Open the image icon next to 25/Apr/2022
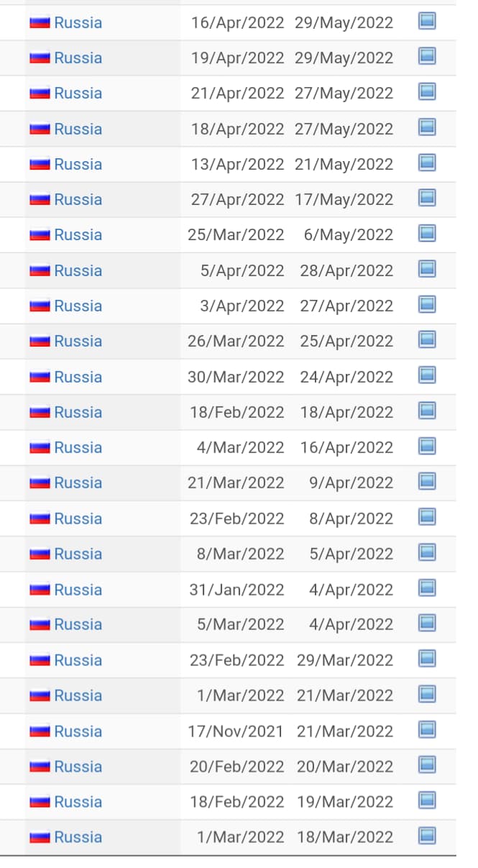The height and width of the screenshot is (868, 478). [427, 340]
